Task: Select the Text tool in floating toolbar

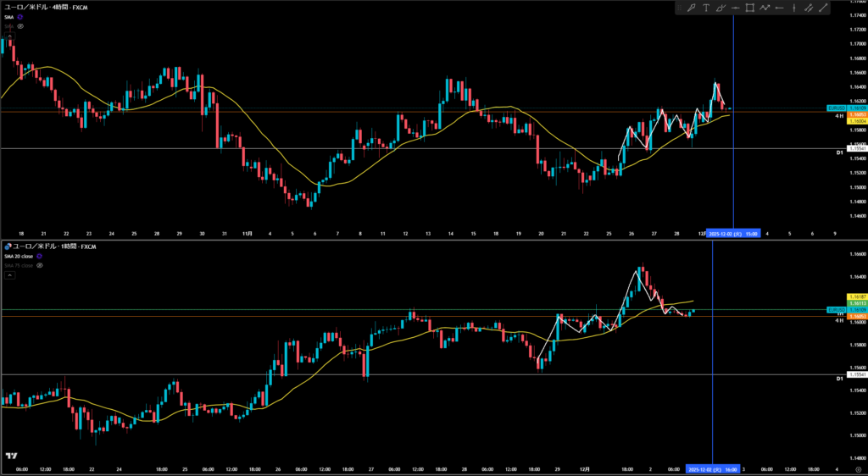Action: click(x=706, y=8)
